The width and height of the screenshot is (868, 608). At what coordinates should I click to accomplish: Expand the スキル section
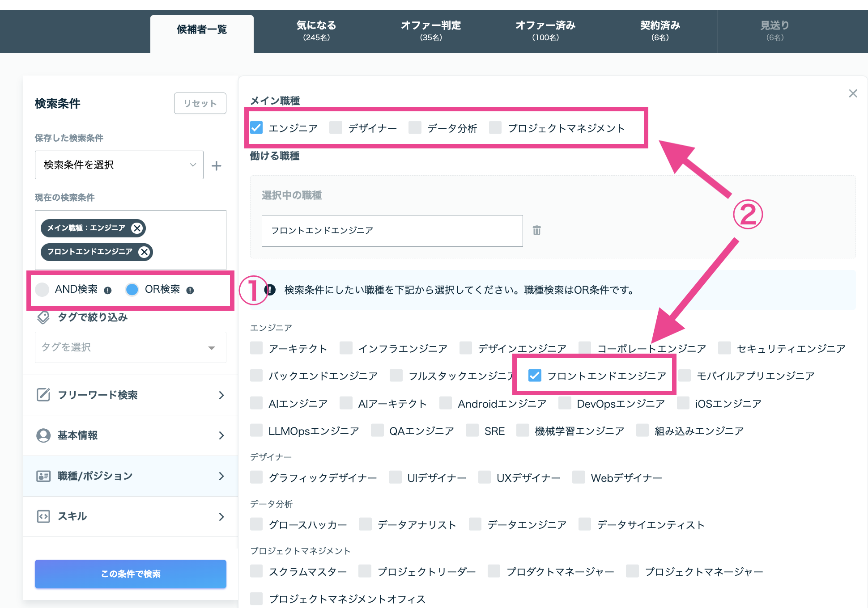click(x=131, y=517)
